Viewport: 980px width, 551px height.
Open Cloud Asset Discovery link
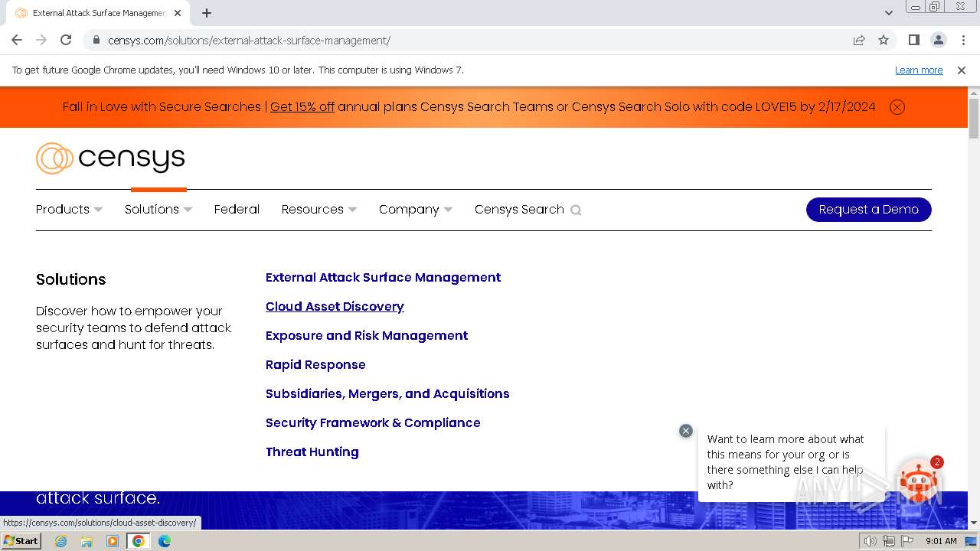[x=335, y=306]
